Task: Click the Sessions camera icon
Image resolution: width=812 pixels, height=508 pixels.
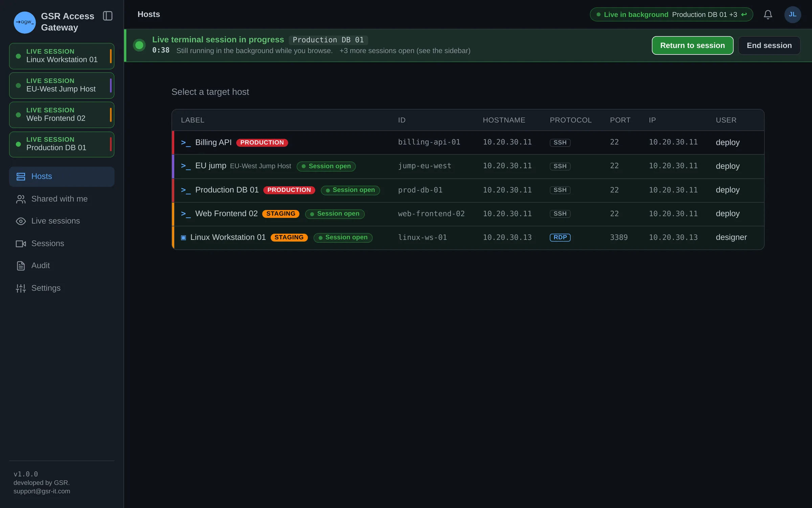Action: click(21, 244)
